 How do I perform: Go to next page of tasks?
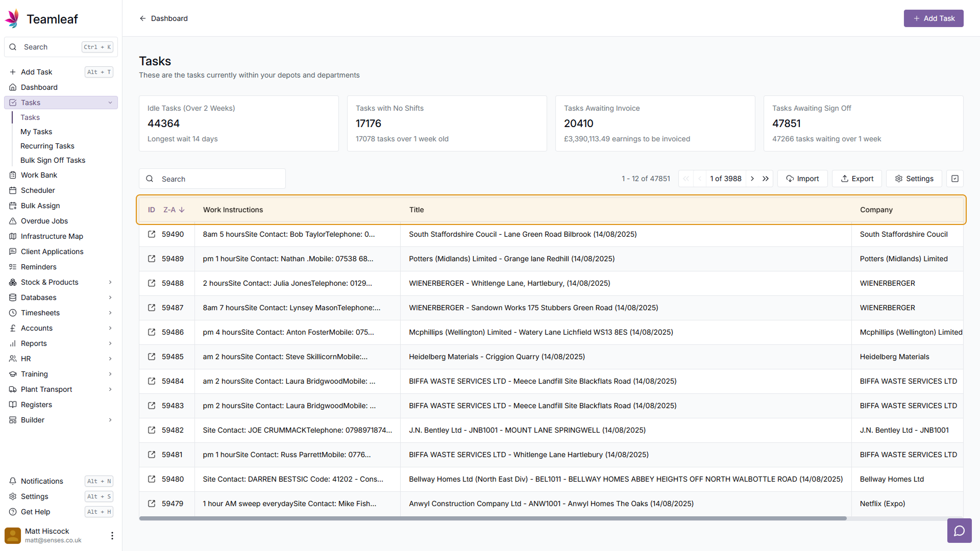752,179
